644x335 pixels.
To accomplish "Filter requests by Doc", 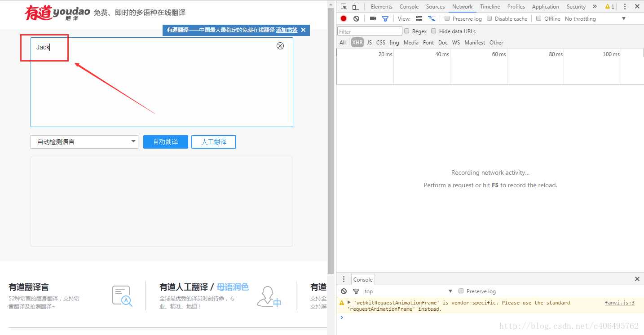I will (x=443, y=43).
